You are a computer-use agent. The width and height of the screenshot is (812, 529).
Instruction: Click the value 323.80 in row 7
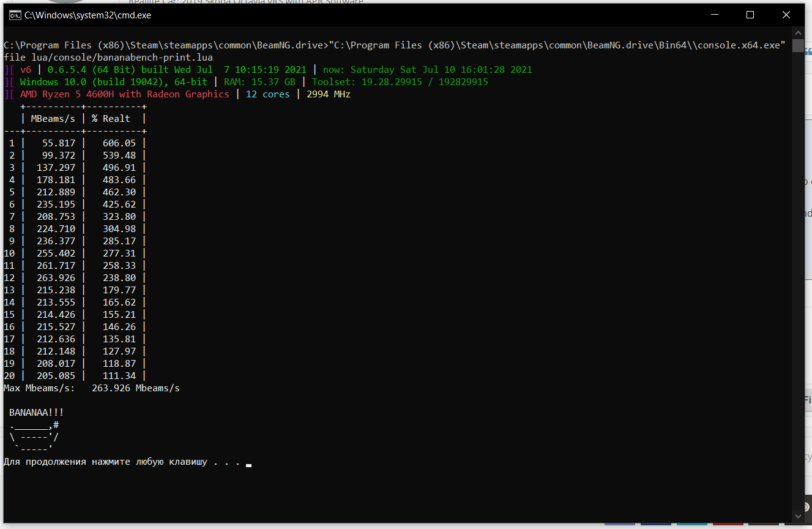pos(119,217)
